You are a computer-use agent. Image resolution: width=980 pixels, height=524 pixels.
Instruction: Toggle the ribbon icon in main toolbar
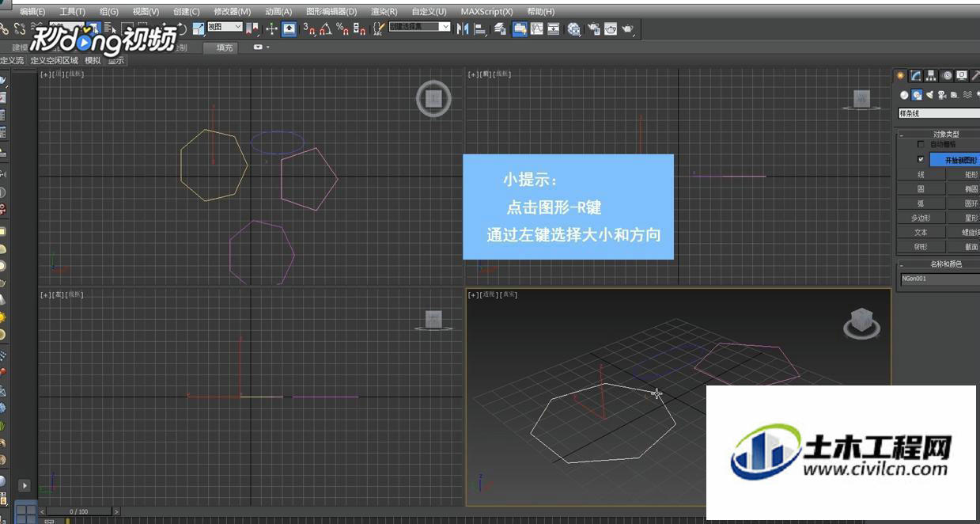pos(520,29)
